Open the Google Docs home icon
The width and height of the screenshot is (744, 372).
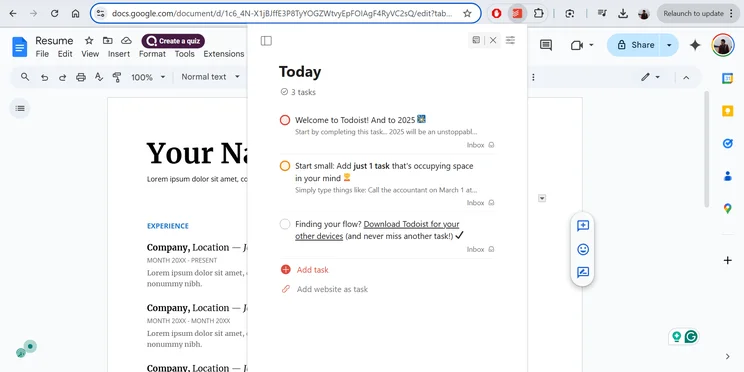[19, 47]
